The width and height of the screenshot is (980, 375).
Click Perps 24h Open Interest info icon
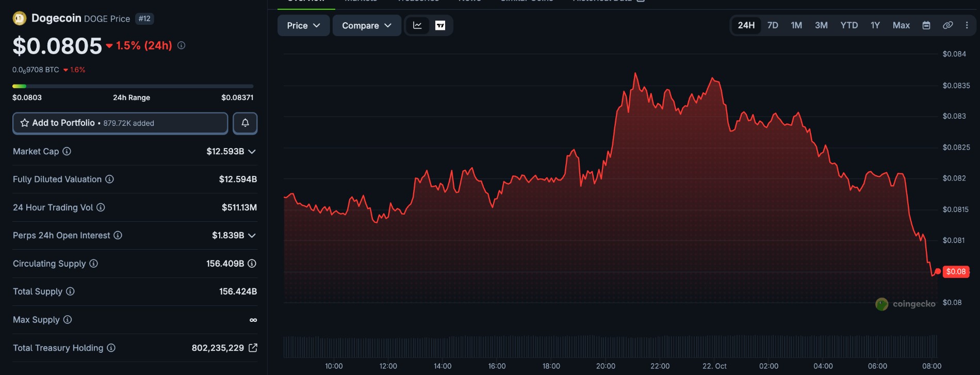(118, 235)
